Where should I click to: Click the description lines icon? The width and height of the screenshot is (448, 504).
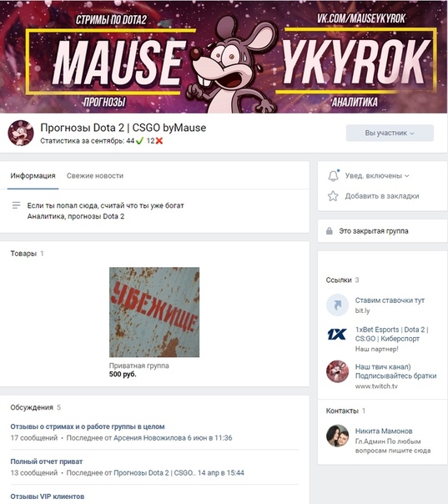[x=16, y=205]
